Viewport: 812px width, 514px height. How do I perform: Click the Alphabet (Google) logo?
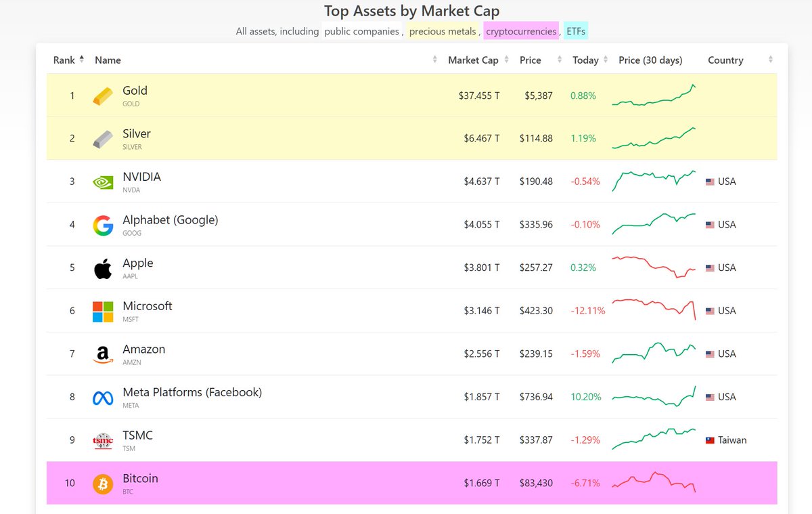[x=102, y=224]
